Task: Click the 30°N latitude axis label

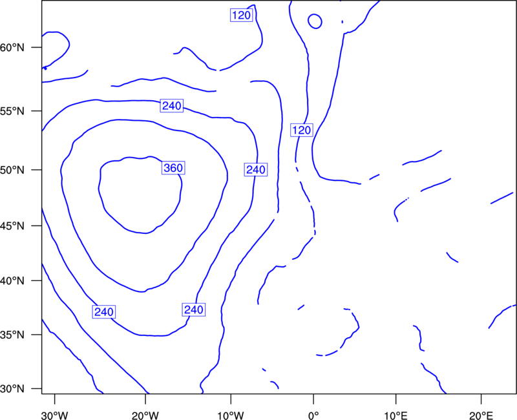Action: [12, 389]
